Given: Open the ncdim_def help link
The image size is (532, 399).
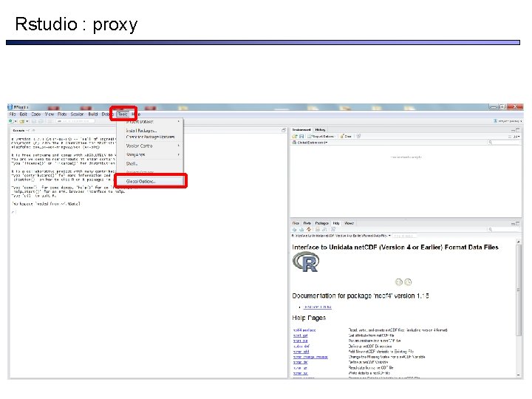Looking at the screenshot, I should [x=301, y=347].
